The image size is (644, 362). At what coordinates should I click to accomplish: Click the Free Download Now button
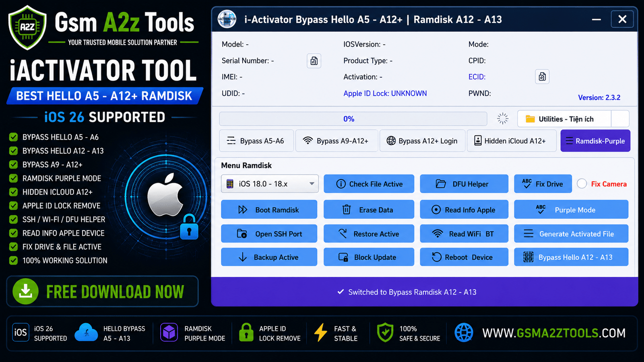pos(102,291)
